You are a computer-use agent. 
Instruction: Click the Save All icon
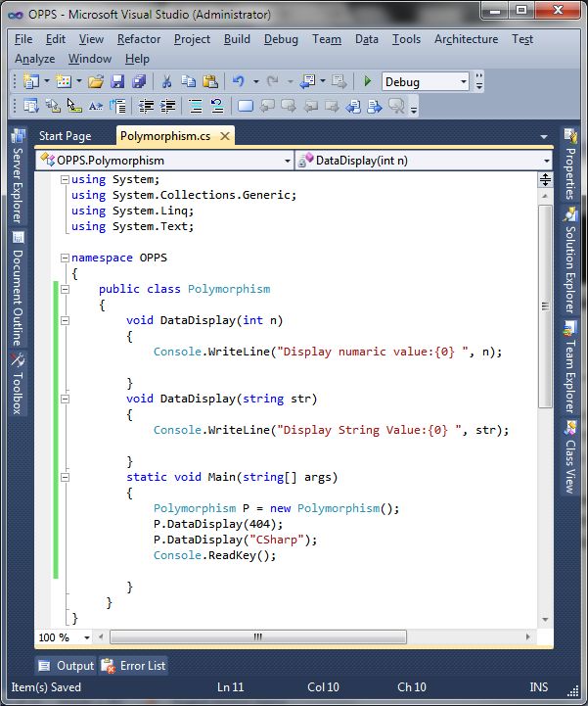click(x=139, y=81)
